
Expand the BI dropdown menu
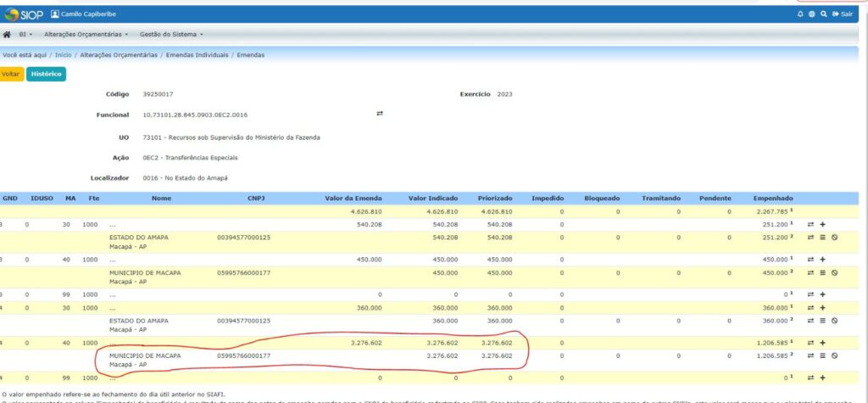(25, 35)
